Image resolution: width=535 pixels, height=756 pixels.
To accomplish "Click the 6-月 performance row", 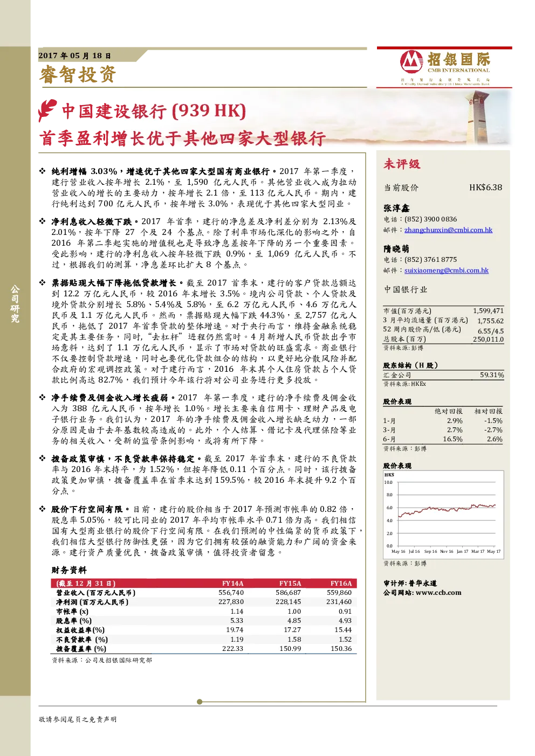I will [x=443, y=439].
